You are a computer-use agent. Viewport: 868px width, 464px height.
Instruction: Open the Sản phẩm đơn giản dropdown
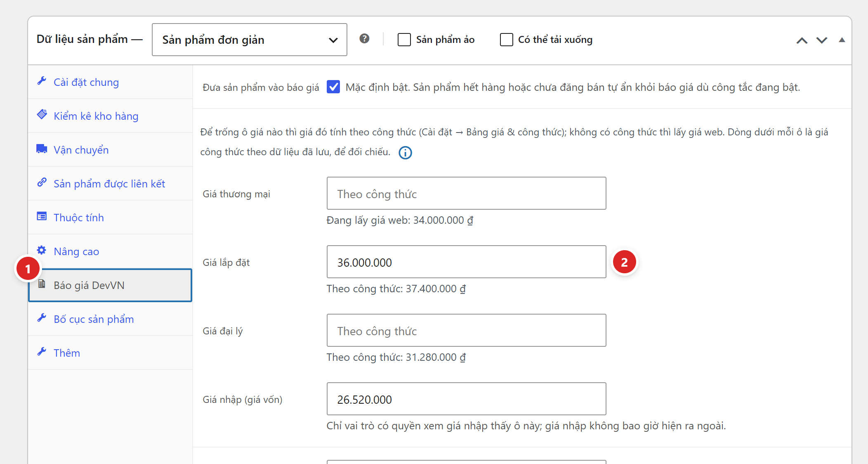click(250, 40)
